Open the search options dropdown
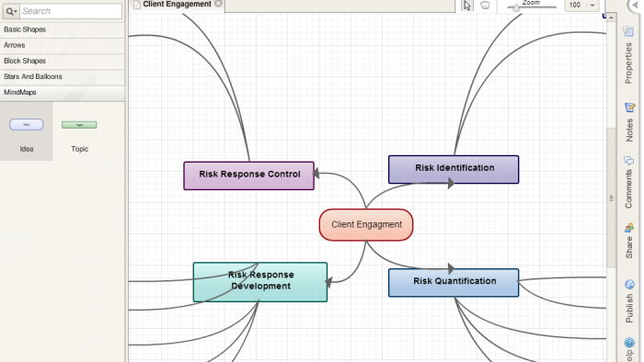This screenshot has height=362, width=644. [11, 11]
